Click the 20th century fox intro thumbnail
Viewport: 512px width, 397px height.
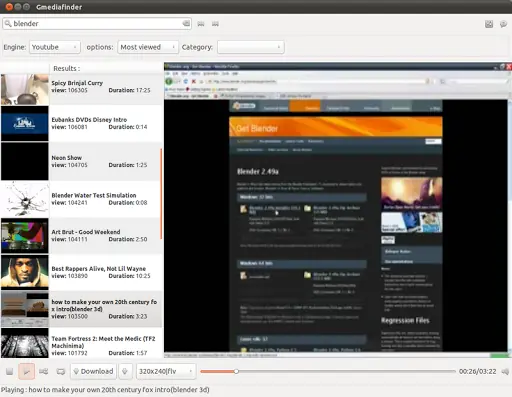pos(25,309)
